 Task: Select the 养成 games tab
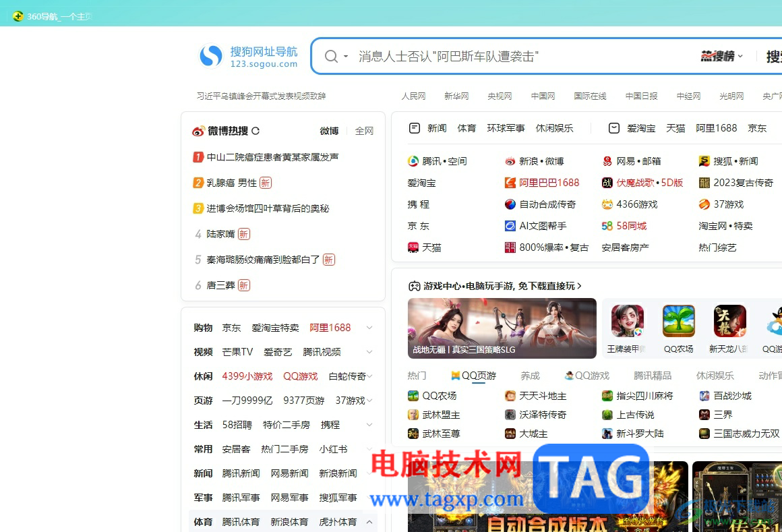click(x=530, y=376)
